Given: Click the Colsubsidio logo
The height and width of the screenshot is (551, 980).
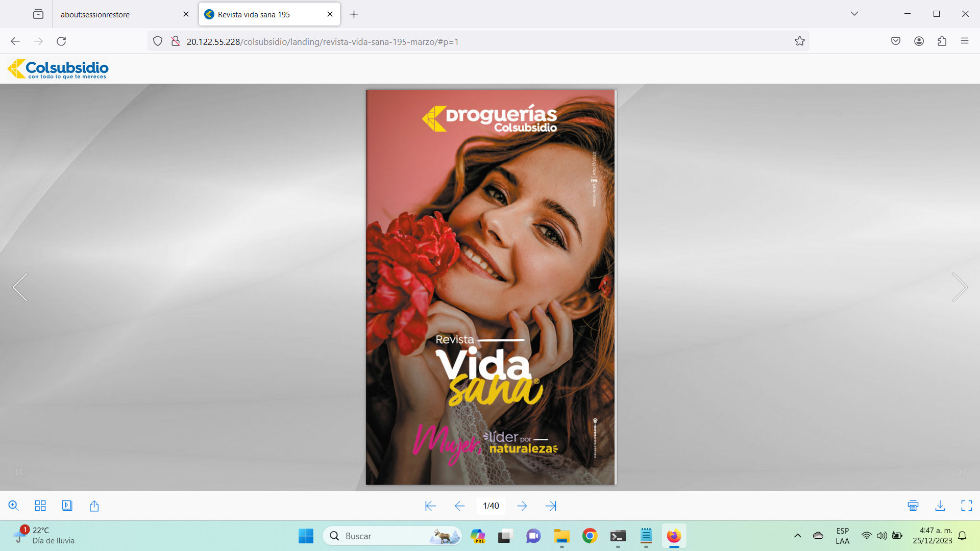Looking at the screenshot, I should point(58,69).
